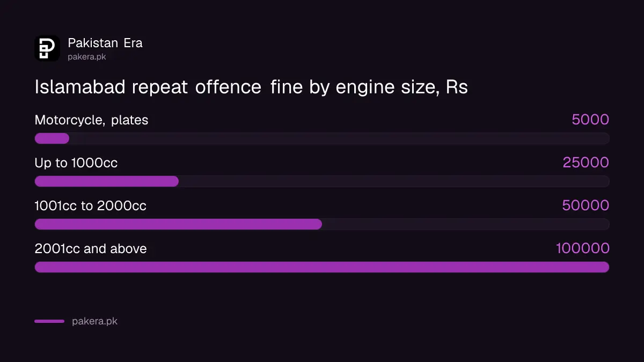Select the Motorcycle, plates label
Viewport: 644px width, 362px height.
click(x=91, y=120)
